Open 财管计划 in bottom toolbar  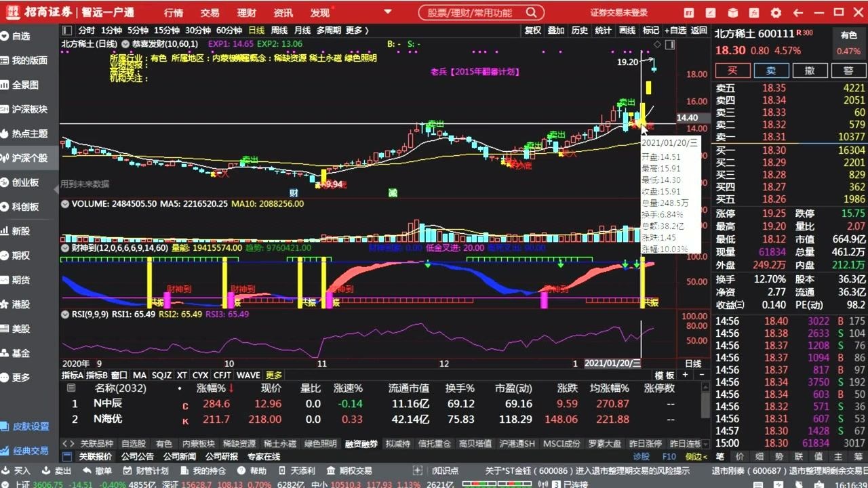pos(146,470)
